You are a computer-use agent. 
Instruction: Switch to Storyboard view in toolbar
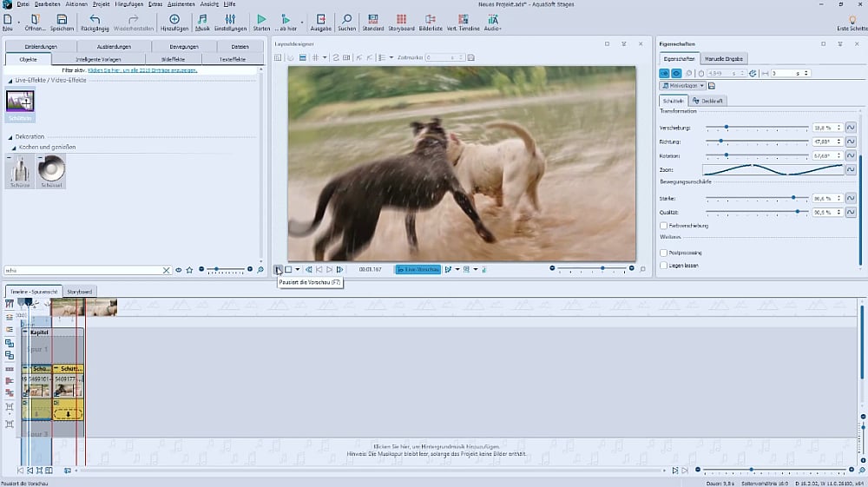(401, 19)
